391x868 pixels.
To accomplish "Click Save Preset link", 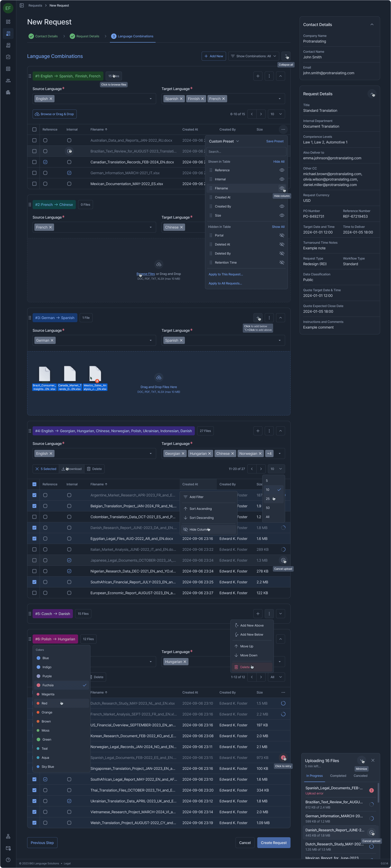I will click(x=275, y=141).
